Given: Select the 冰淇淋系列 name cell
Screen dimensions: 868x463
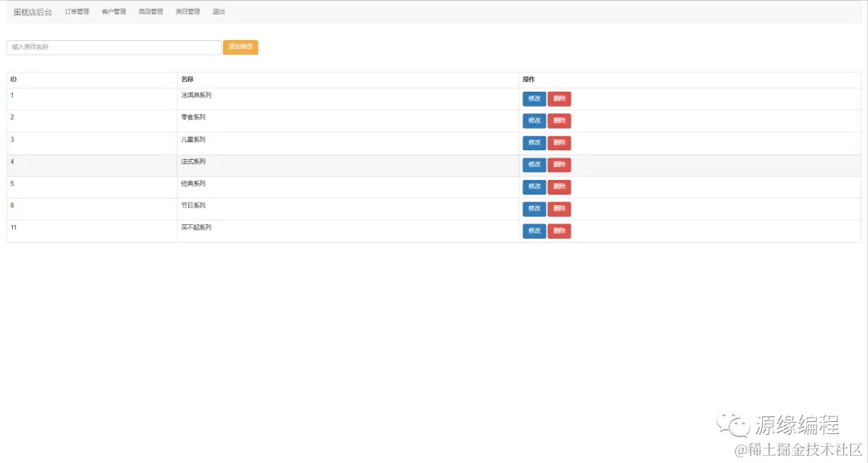Looking at the screenshot, I should (x=348, y=99).
